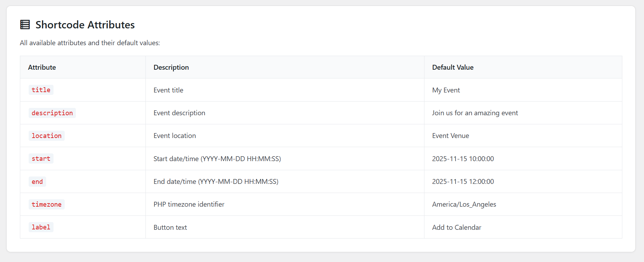
Task: Click the Attribute column header
Action: click(42, 67)
